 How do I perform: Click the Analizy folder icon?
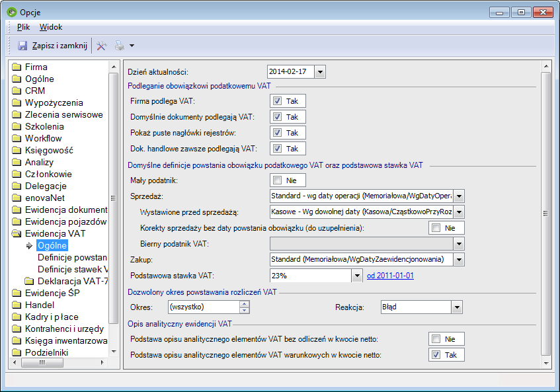[x=17, y=162]
